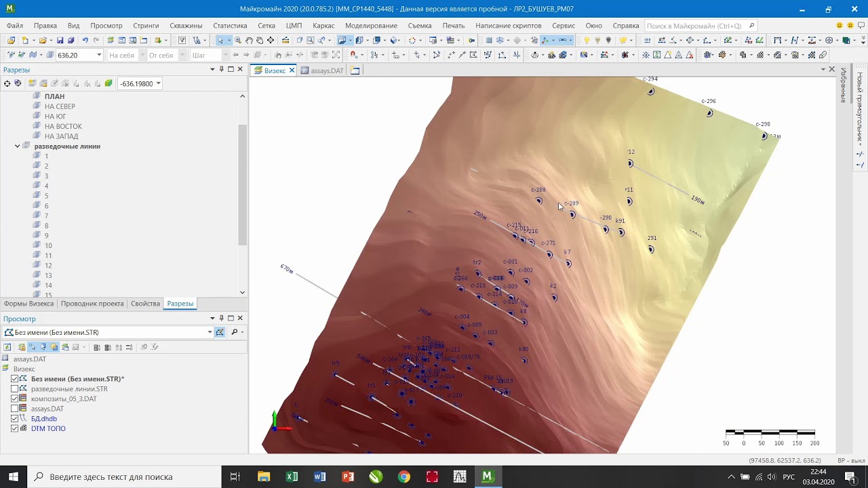Select the open-hand Pan tool
This screenshot has height=488, width=868.
tap(250, 41)
